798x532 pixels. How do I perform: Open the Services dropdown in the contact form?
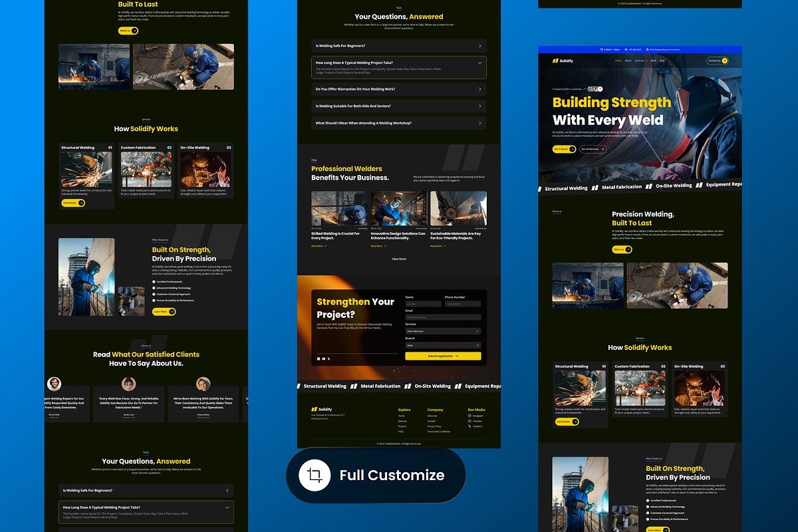pos(443,331)
